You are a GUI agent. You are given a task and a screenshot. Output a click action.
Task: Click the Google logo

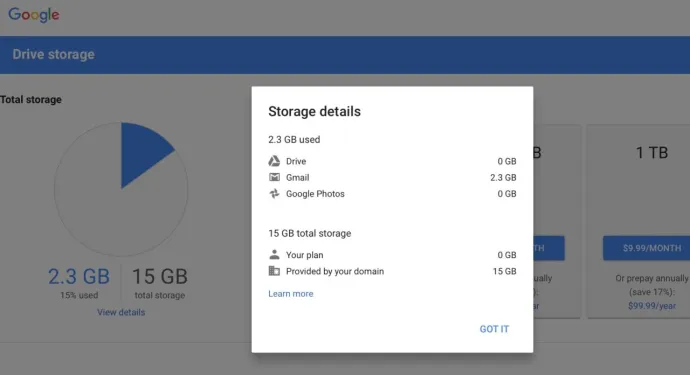(x=34, y=15)
